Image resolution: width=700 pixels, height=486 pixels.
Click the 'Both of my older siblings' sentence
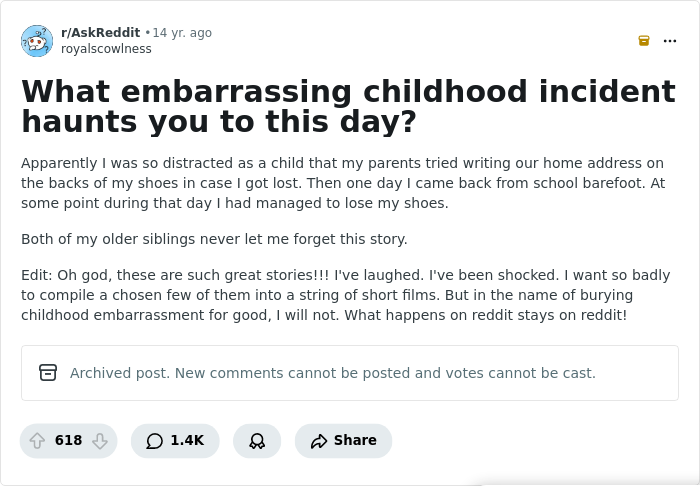(x=214, y=239)
